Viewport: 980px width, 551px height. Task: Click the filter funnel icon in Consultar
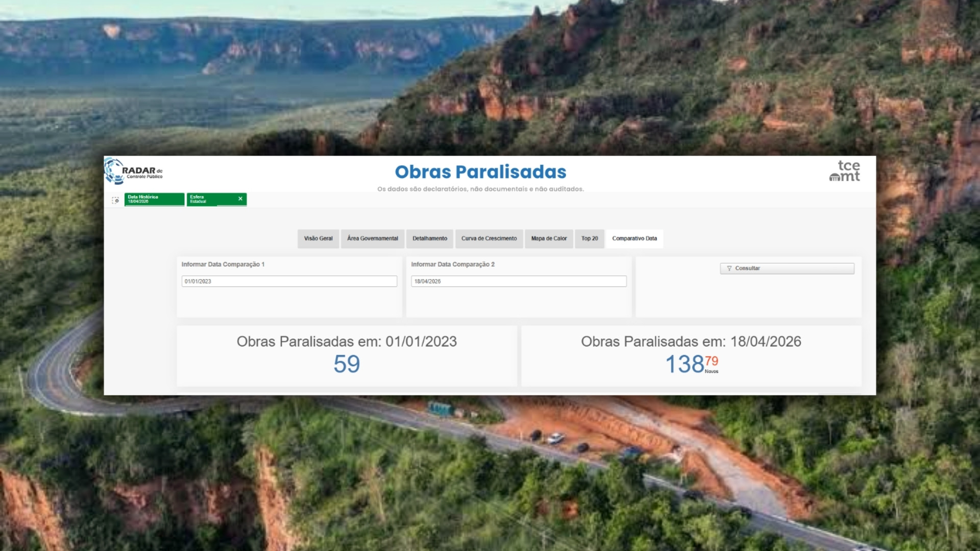[x=729, y=268]
